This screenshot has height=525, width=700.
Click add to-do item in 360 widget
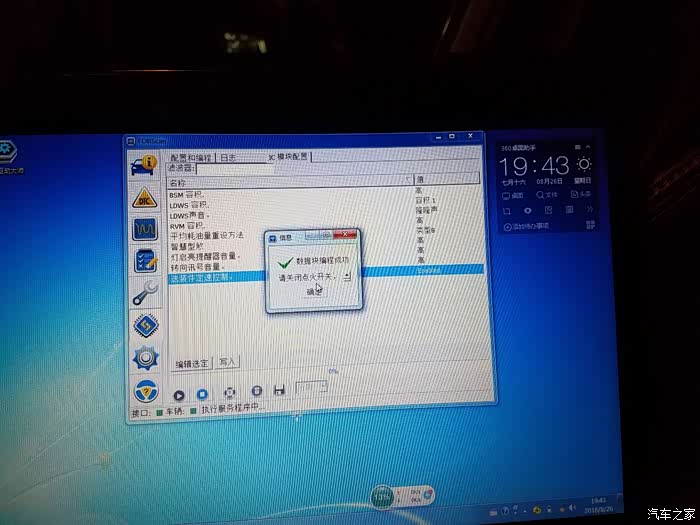(526, 227)
